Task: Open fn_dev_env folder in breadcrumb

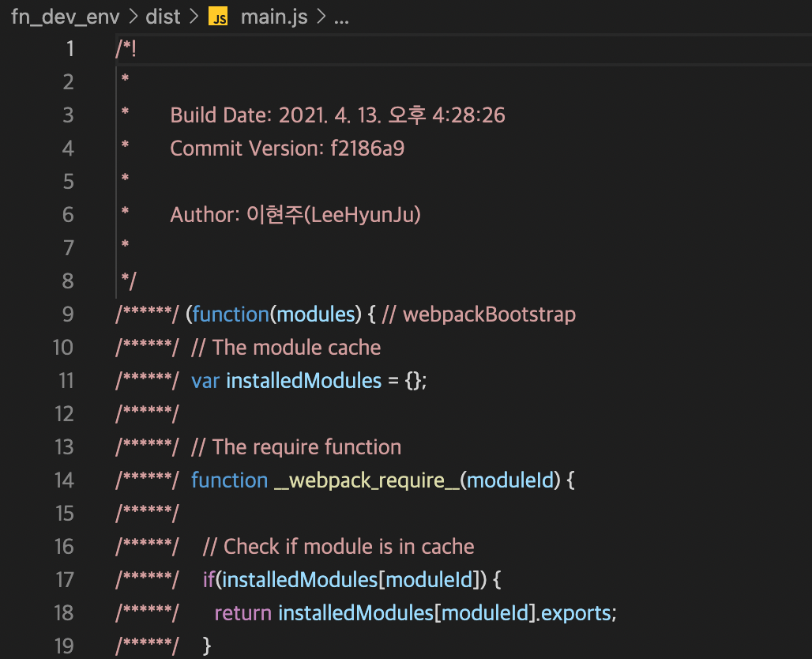Action: 66,17
